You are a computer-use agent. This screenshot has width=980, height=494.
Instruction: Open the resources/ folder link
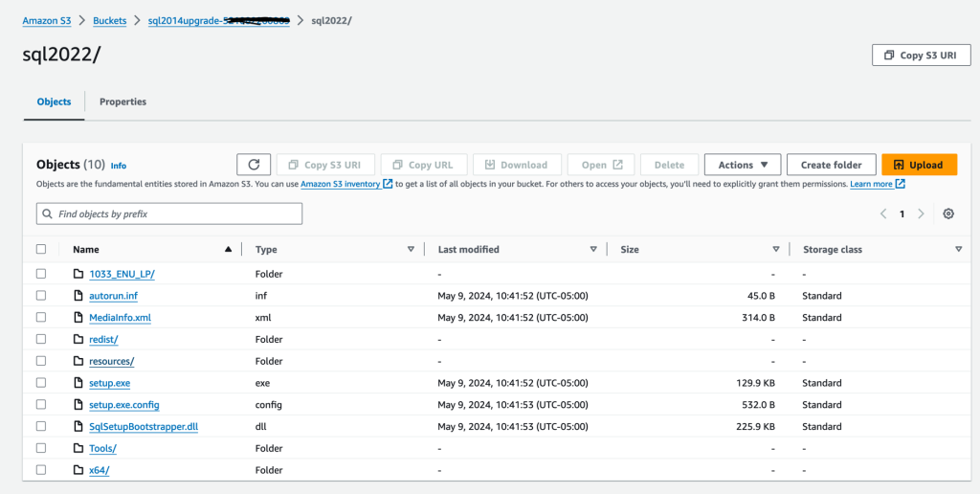[112, 362]
